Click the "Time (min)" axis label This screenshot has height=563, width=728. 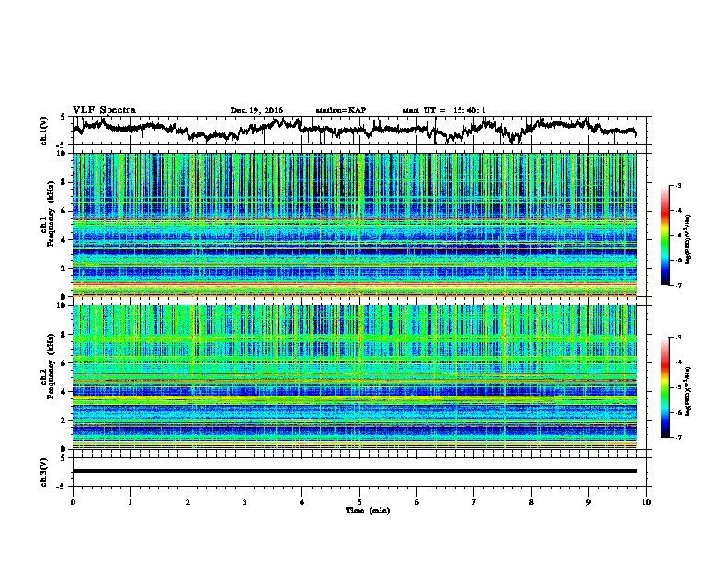(368, 511)
